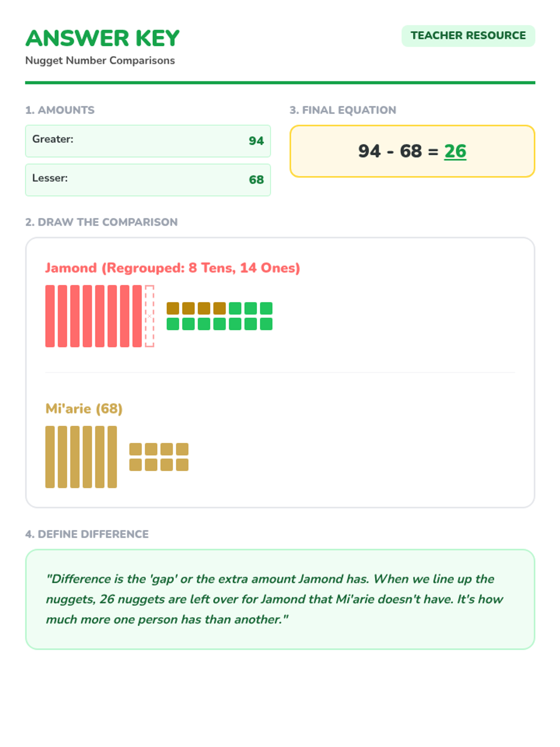Viewport: 560px width, 747px height.
Task: Select the Lesser amount field
Action: click(x=148, y=180)
